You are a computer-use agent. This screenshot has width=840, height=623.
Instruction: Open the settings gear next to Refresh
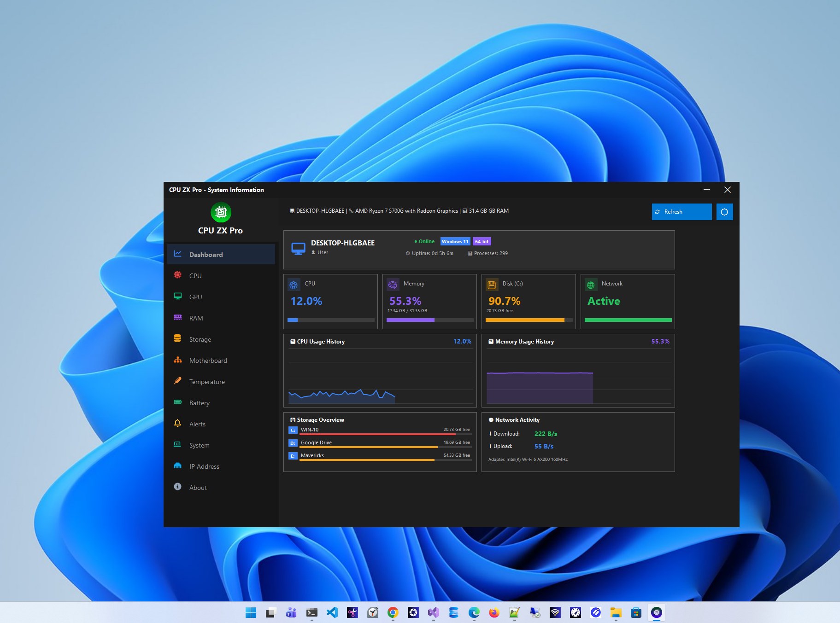click(x=724, y=211)
